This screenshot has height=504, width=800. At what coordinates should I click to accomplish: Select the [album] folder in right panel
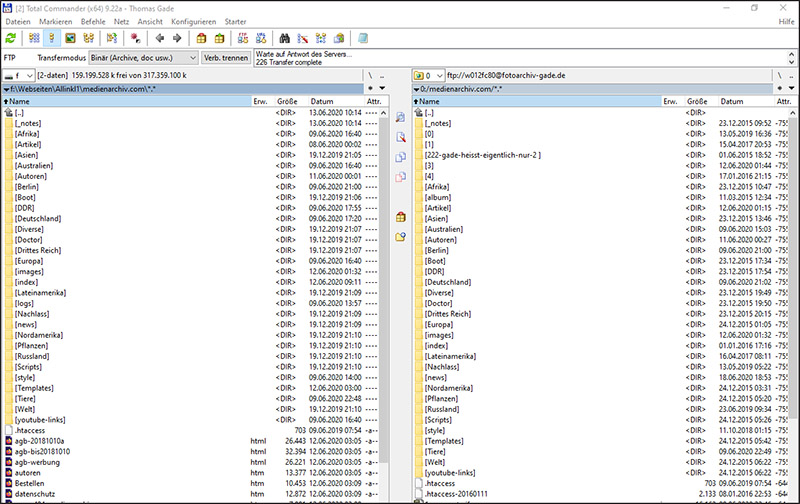439,197
